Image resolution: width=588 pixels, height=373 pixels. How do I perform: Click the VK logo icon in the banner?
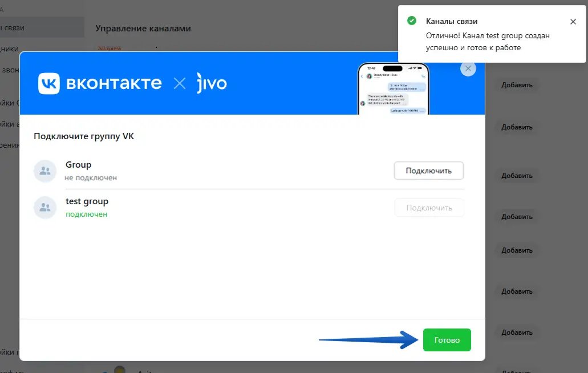pyautogui.click(x=48, y=83)
